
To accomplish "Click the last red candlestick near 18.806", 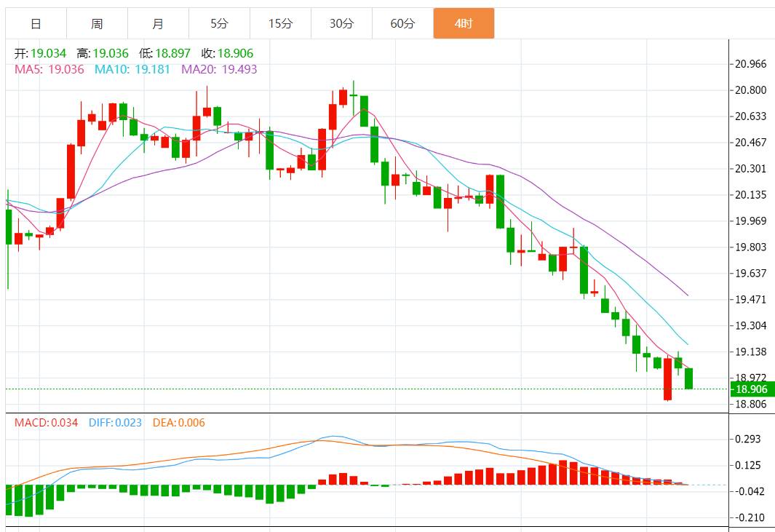I will [x=668, y=379].
